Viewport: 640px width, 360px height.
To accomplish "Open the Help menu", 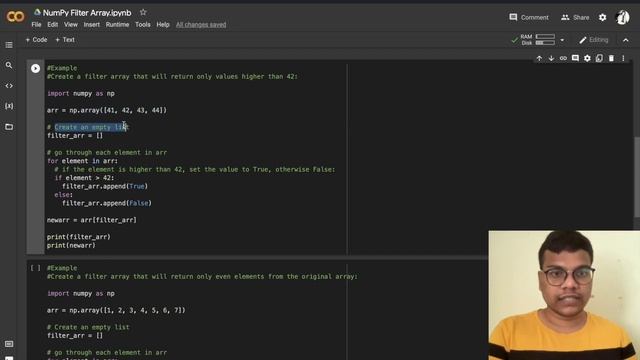I will [163, 24].
